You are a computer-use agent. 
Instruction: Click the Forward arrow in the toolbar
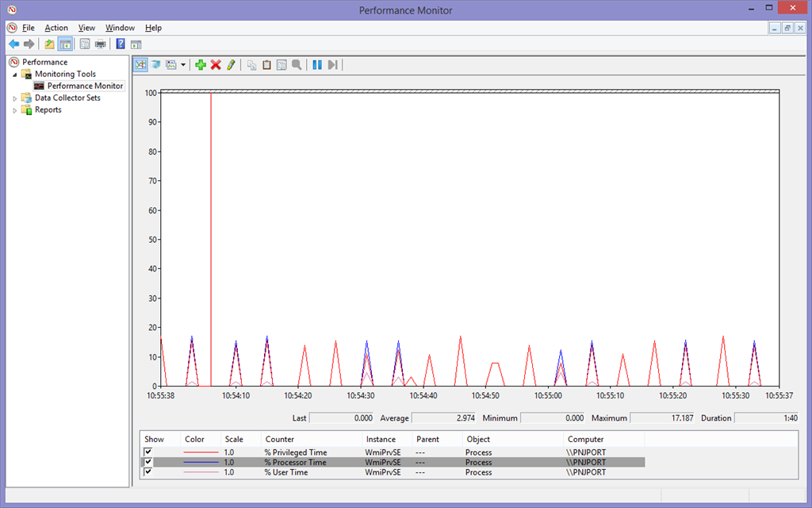pos(29,44)
